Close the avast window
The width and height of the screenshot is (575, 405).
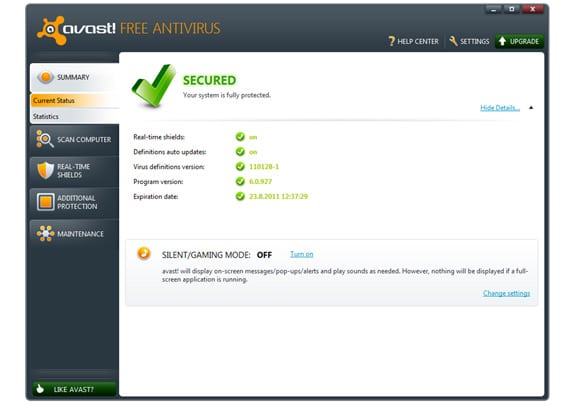(532, 10)
